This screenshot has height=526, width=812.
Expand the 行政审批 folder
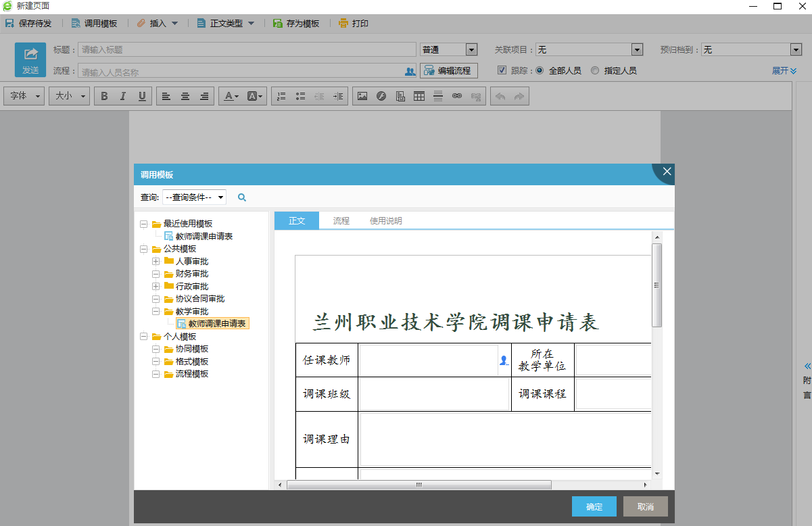pos(156,286)
